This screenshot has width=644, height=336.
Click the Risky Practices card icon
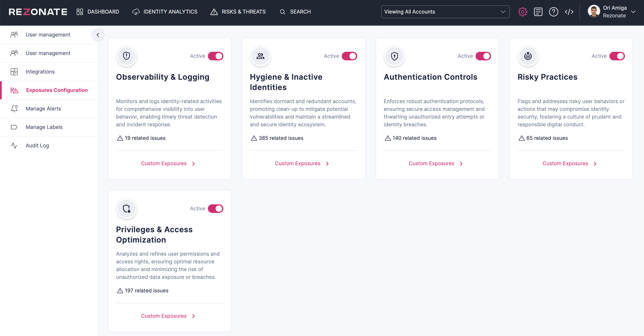coord(528,56)
